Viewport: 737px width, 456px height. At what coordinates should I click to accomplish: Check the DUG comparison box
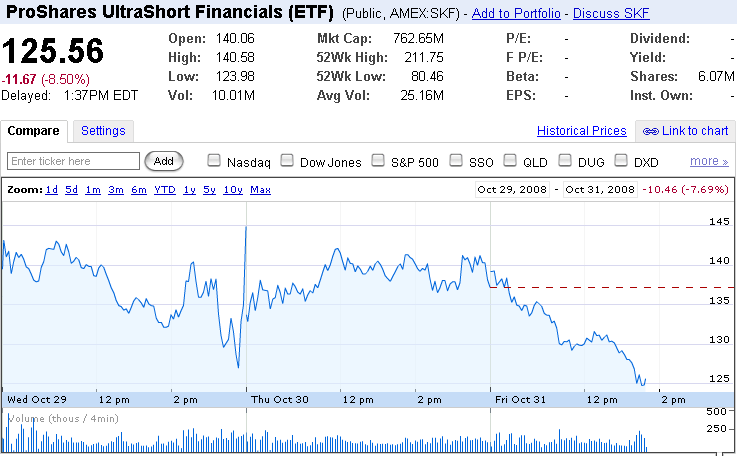[x=567, y=160]
